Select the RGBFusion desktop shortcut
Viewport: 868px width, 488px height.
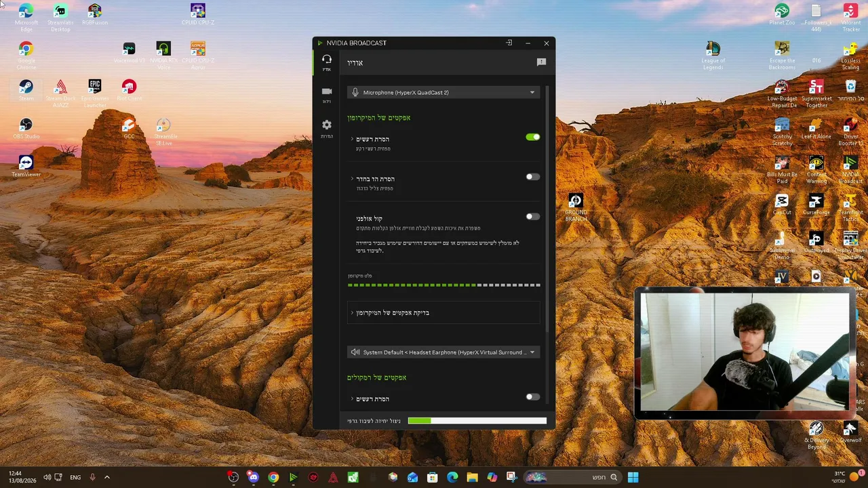click(x=95, y=15)
